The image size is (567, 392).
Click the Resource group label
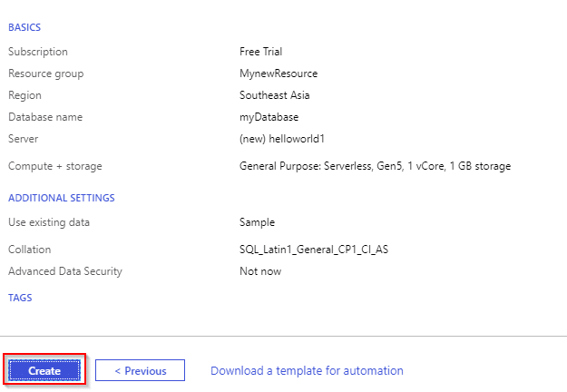(46, 73)
